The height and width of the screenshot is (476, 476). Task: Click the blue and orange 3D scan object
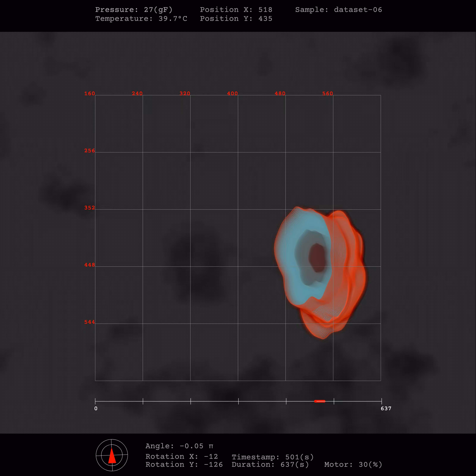pos(320,273)
